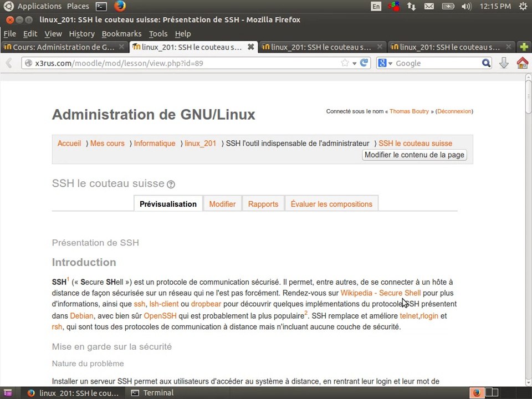
Task: Follow the Accueil breadcrumb link
Action: tap(69, 143)
